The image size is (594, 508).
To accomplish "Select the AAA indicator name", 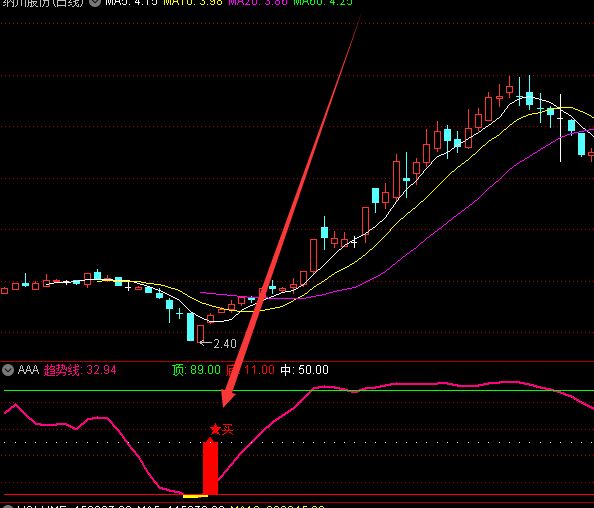I will click(x=28, y=370).
